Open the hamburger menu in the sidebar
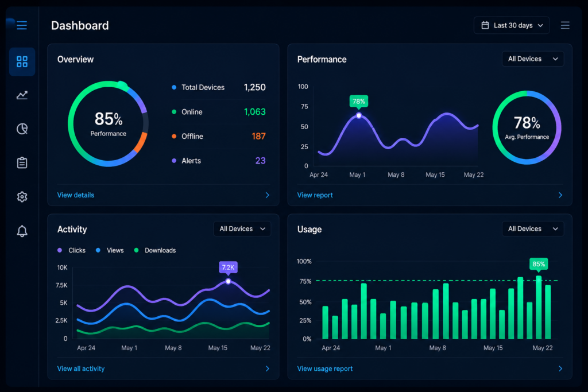588x392 pixels. (x=22, y=25)
